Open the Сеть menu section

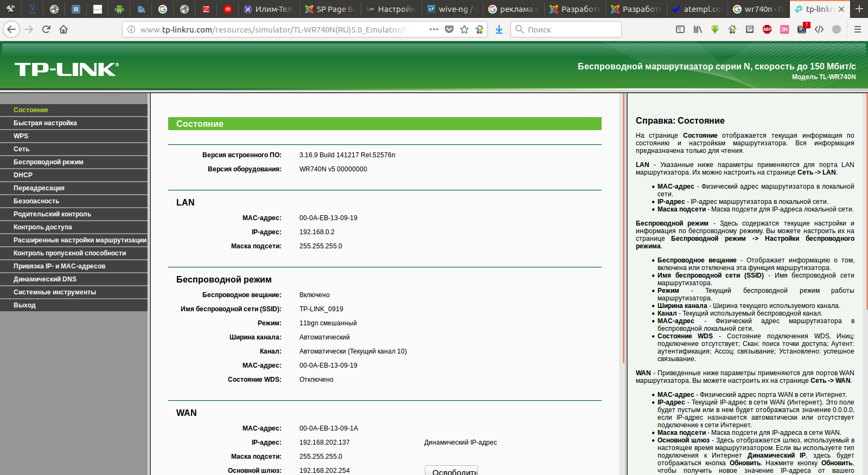pyautogui.click(x=74, y=149)
